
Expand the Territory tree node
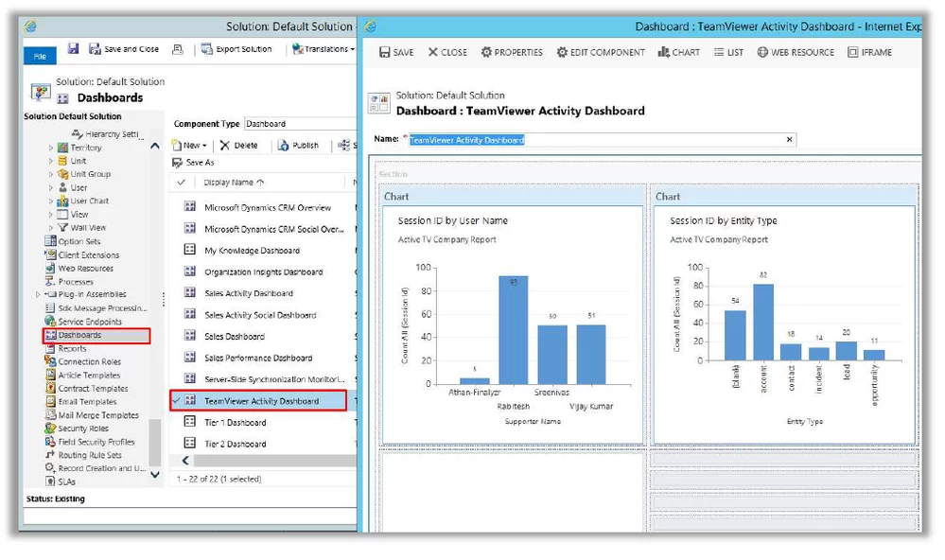tap(51, 148)
